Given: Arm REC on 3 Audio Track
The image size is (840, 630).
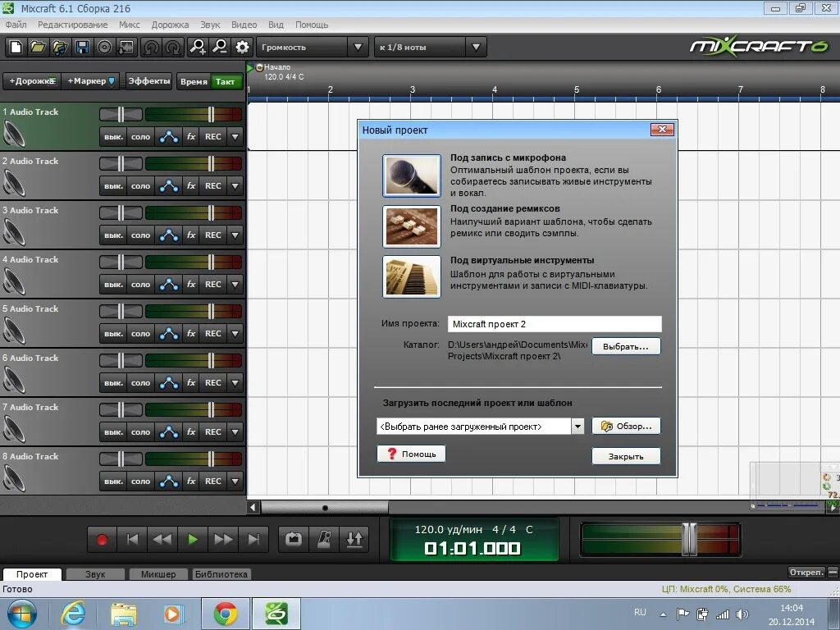Looking at the screenshot, I should click(x=213, y=235).
